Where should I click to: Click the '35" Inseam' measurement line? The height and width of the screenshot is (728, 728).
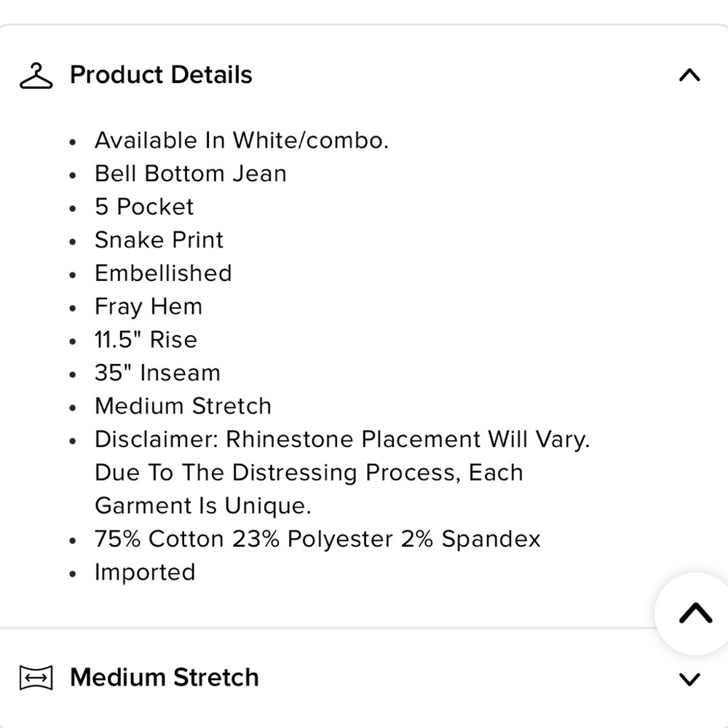(157, 373)
